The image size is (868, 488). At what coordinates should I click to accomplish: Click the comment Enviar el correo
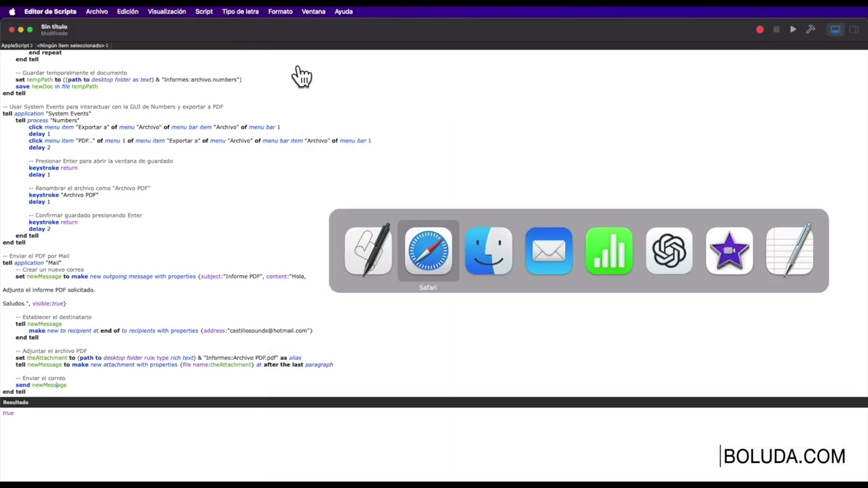[41, 378]
